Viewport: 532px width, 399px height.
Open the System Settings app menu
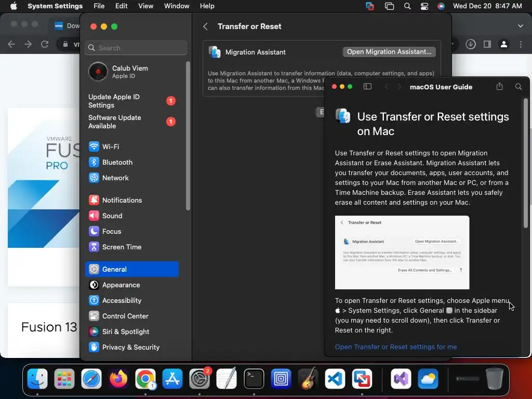(55, 6)
